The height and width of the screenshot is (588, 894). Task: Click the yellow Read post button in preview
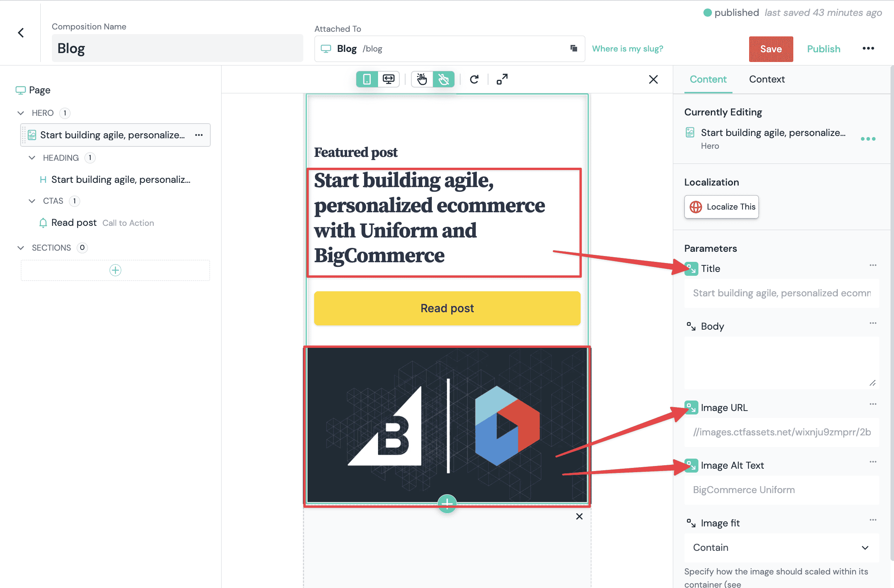(x=447, y=308)
